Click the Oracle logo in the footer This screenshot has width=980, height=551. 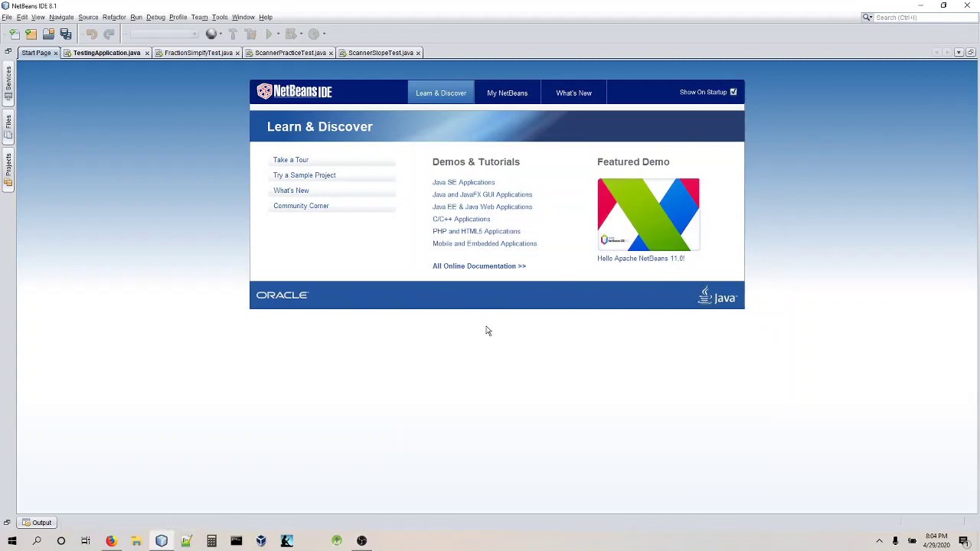coord(282,295)
